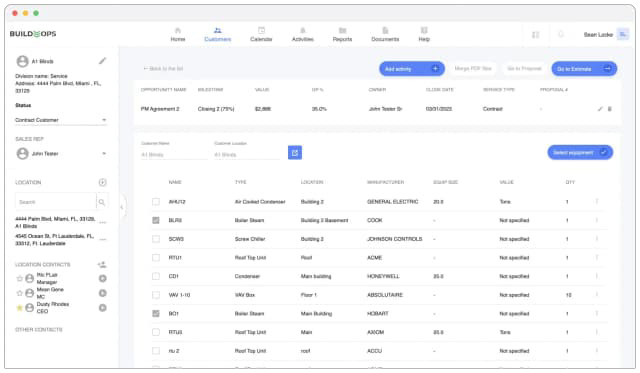Open the blue external link icon beside Customer Location
640x373 pixels.
(x=295, y=153)
